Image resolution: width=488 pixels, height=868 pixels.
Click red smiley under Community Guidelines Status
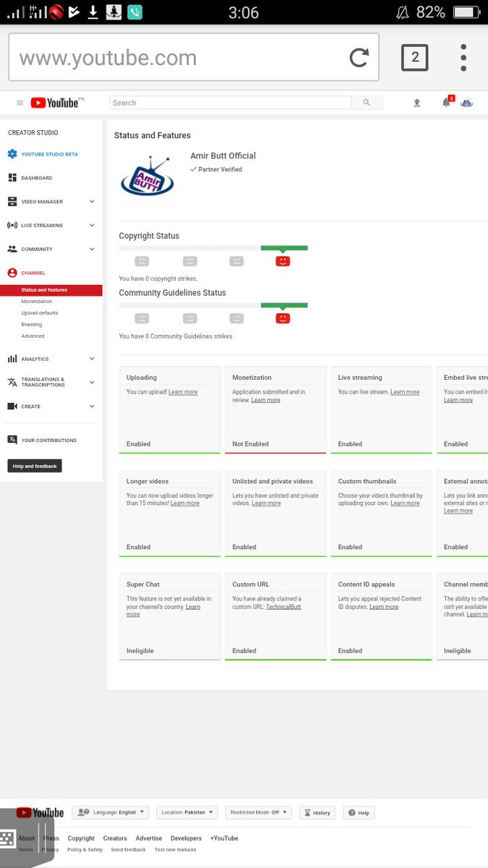tap(283, 318)
